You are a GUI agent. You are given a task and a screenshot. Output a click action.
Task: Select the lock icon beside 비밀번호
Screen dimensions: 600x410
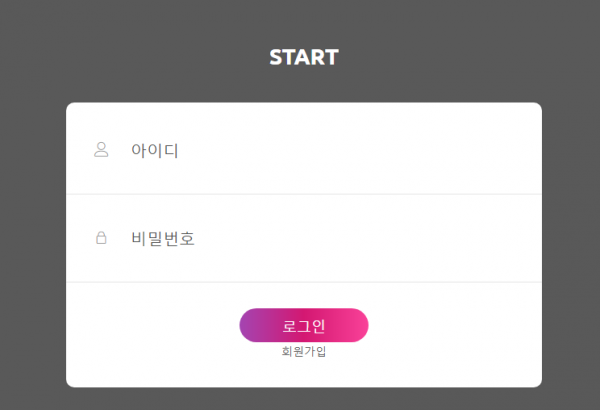pyautogui.click(x=100, y=238)
